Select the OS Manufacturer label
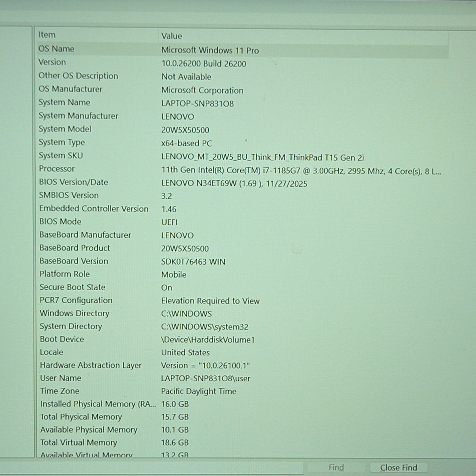This screenshot has width=476, height=476. pyautogui.click(x=70, y=89)
